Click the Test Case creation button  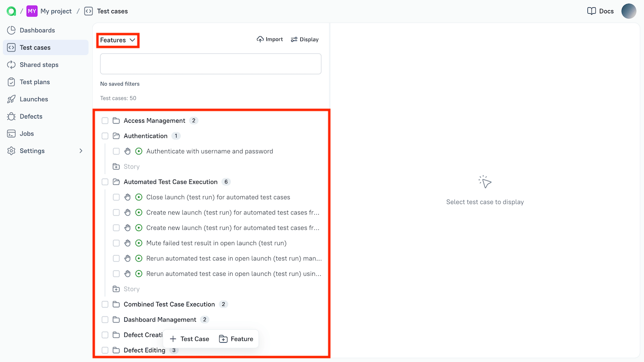[189, 339]
